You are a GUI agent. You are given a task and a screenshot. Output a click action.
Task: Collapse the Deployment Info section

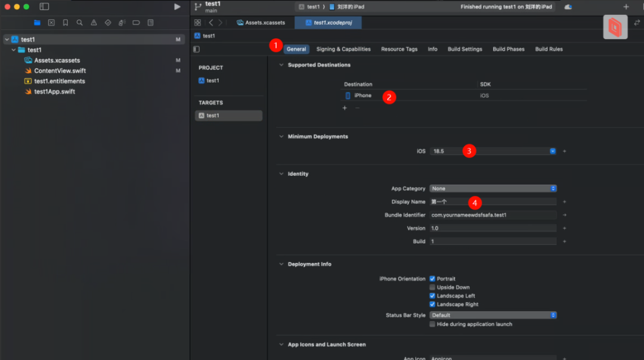281,264
